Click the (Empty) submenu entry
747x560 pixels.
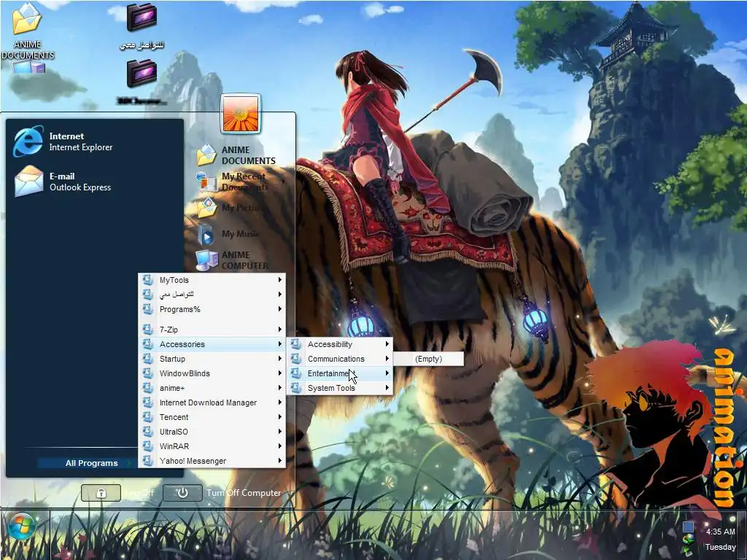428,359
